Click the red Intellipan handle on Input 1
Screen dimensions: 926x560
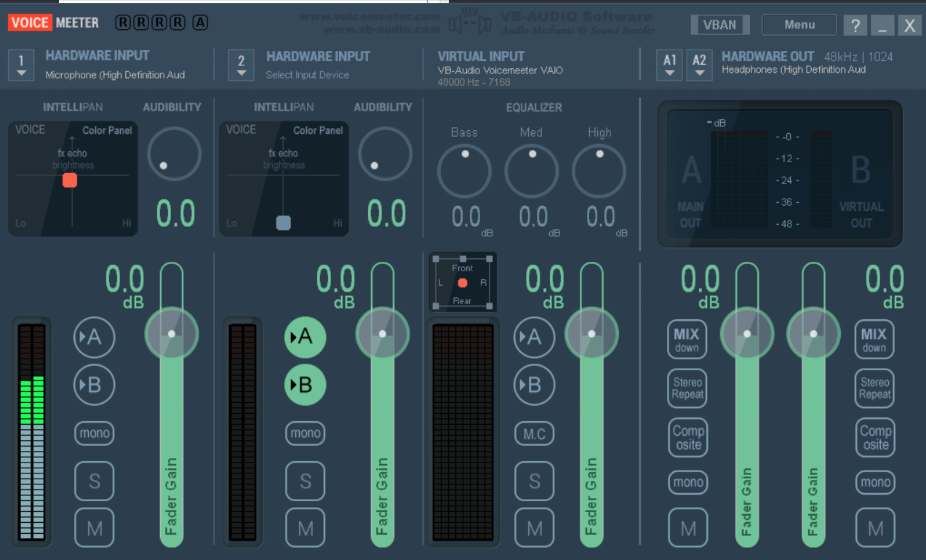(70, 180)
